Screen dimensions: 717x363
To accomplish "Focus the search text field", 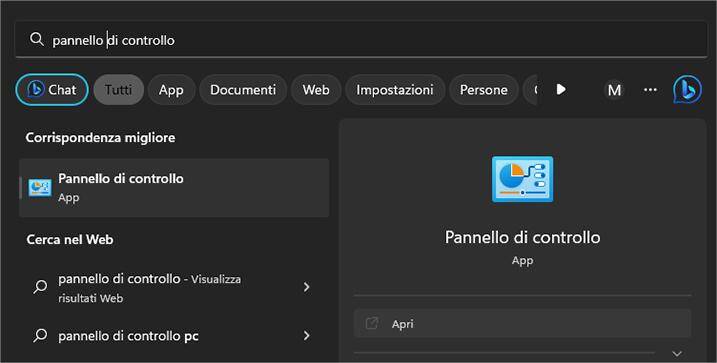I will point(361,40).
